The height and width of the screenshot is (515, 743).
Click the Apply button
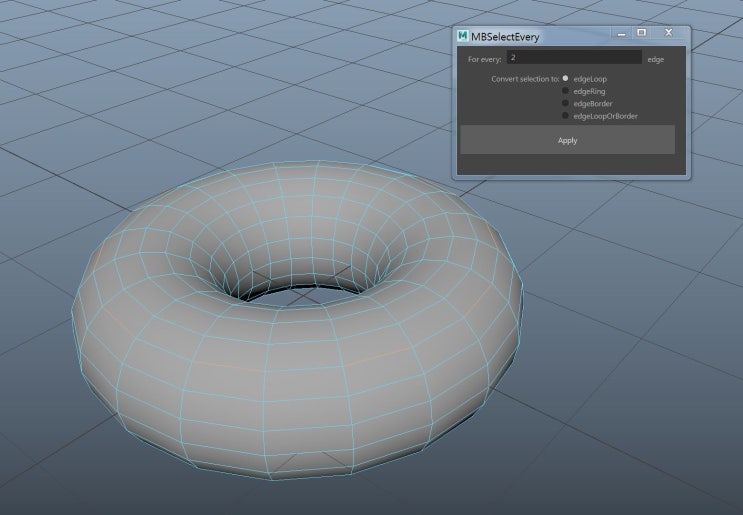coord(567,140)
